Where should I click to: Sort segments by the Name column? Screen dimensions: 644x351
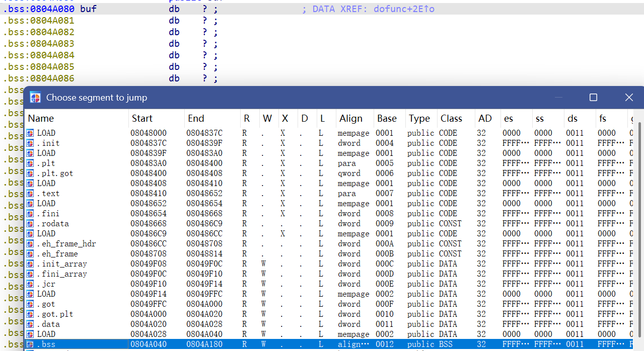pos(41,119)
